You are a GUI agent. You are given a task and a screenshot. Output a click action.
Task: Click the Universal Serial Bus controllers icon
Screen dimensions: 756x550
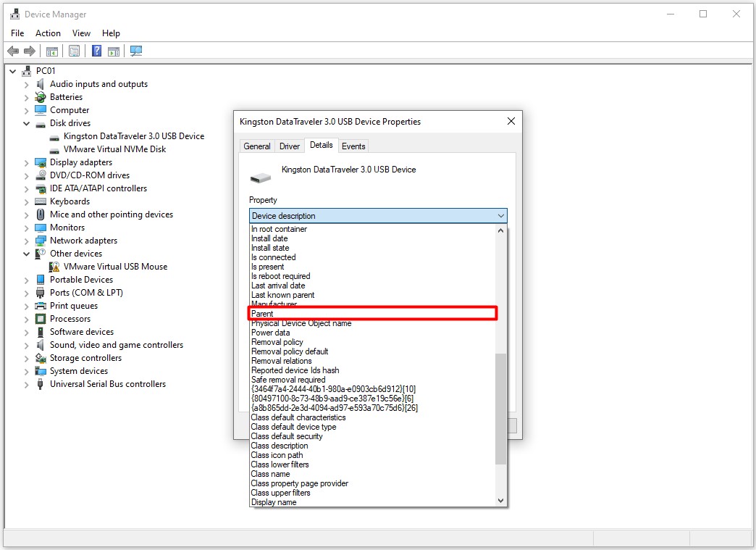(41, 383)
